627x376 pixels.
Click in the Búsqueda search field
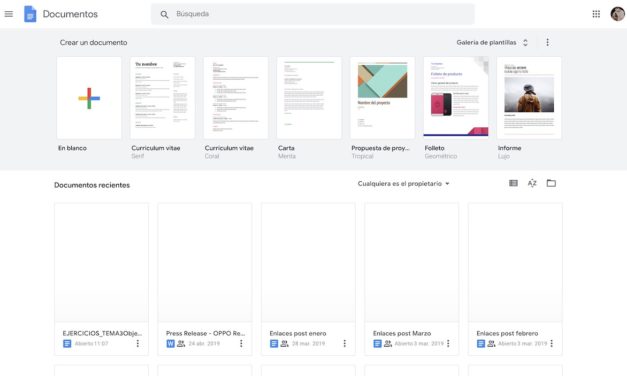[x=313, y=14]
